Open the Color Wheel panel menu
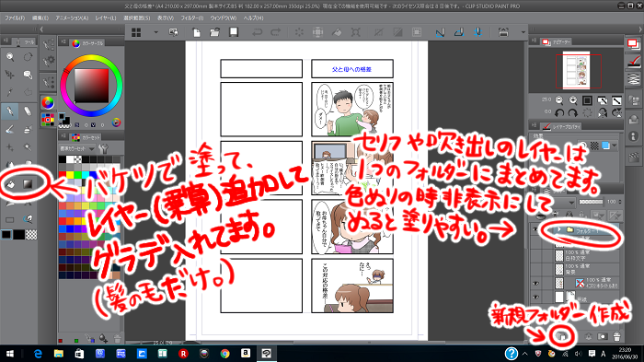Screen dimensions: 644x362 (63, 42)
